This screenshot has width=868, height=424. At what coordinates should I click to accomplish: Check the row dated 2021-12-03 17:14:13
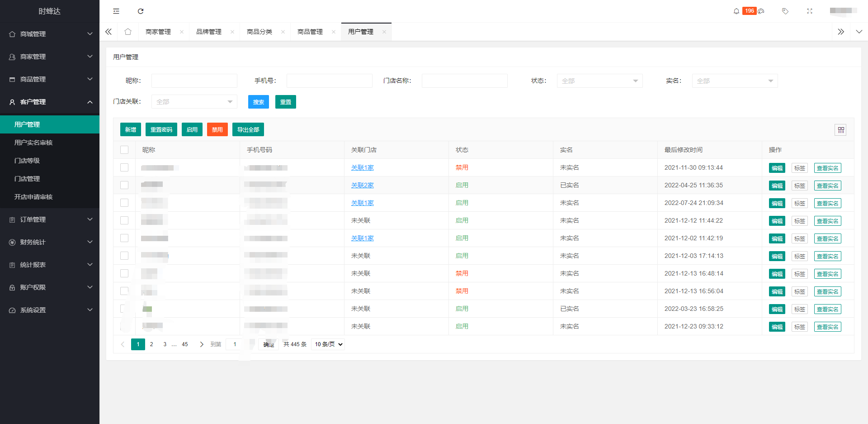124,256
